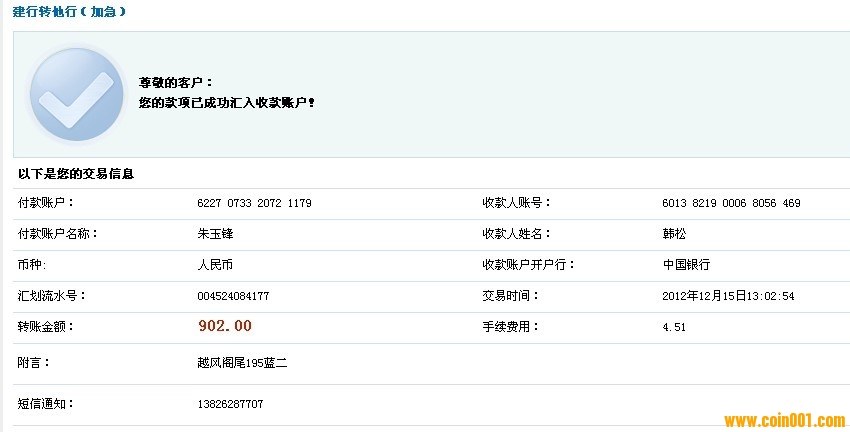
Task: Select the payer account number 6227 0733 2072 1179
Action: coord(254,203)
